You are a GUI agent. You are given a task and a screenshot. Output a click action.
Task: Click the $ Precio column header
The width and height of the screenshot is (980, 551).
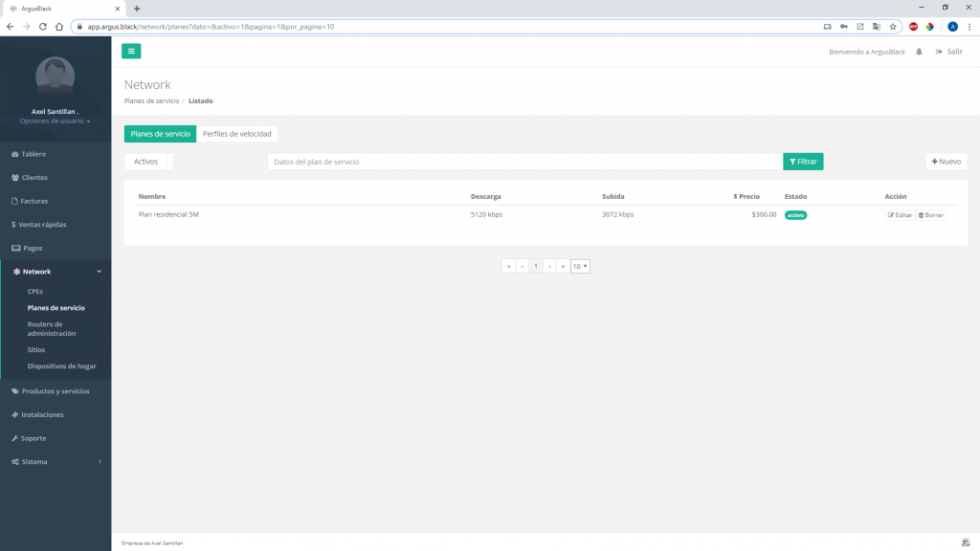(746, 196)
